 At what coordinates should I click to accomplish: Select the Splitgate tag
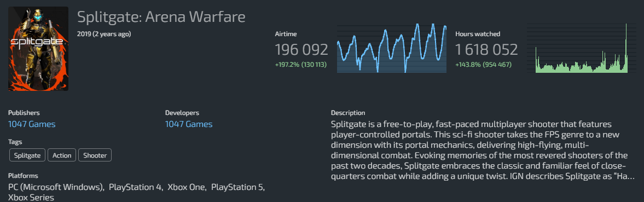point(27,155)
